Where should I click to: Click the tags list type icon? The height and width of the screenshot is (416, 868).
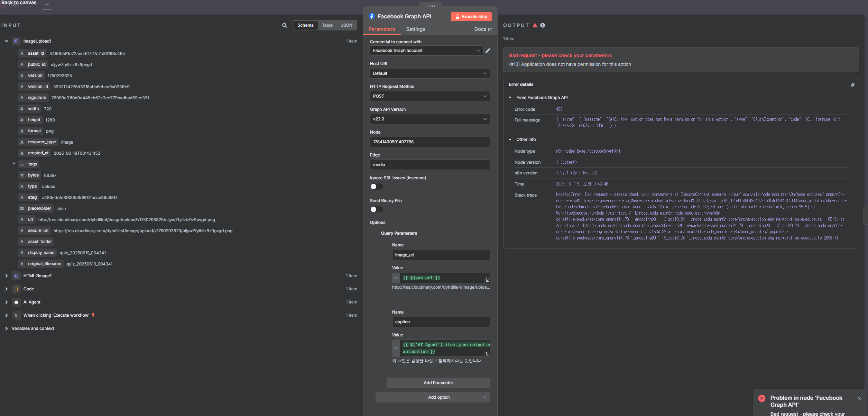click(22, 164)
